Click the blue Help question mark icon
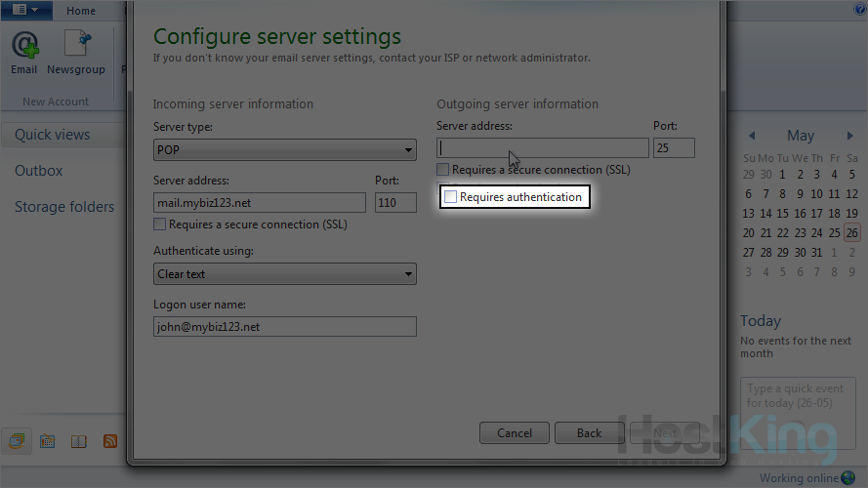 point(860,10)
